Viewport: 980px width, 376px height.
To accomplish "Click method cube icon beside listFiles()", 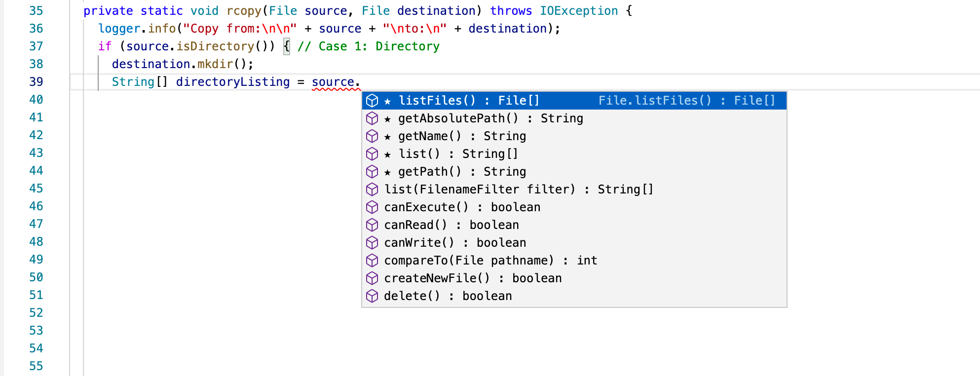I will click(x=372, y=101).
